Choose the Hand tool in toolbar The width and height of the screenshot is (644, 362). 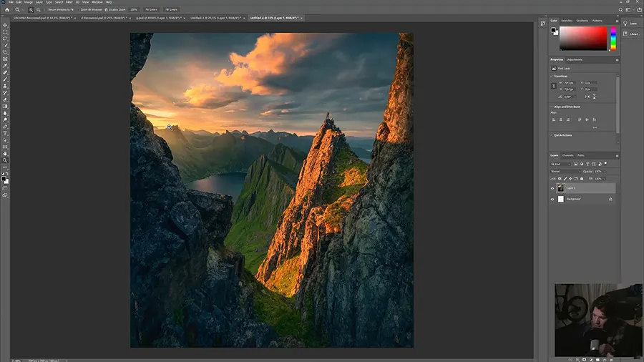point(5,153)
